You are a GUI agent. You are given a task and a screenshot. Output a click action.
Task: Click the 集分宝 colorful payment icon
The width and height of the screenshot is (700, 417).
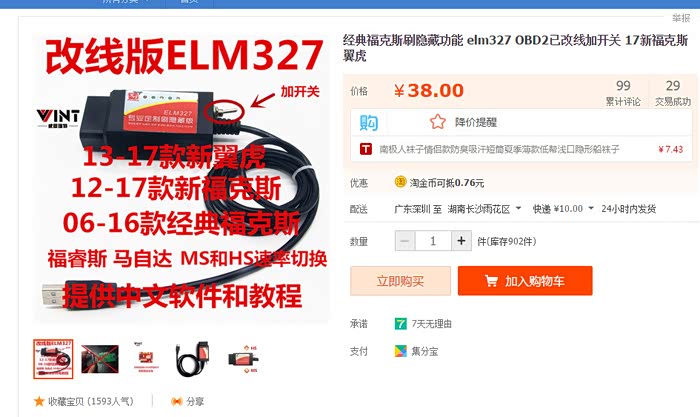pyautogui.click(x=400, y=351)
